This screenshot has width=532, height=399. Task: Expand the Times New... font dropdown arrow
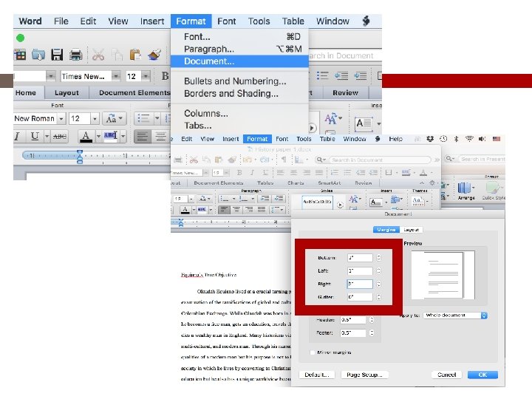tap(116, 76)
